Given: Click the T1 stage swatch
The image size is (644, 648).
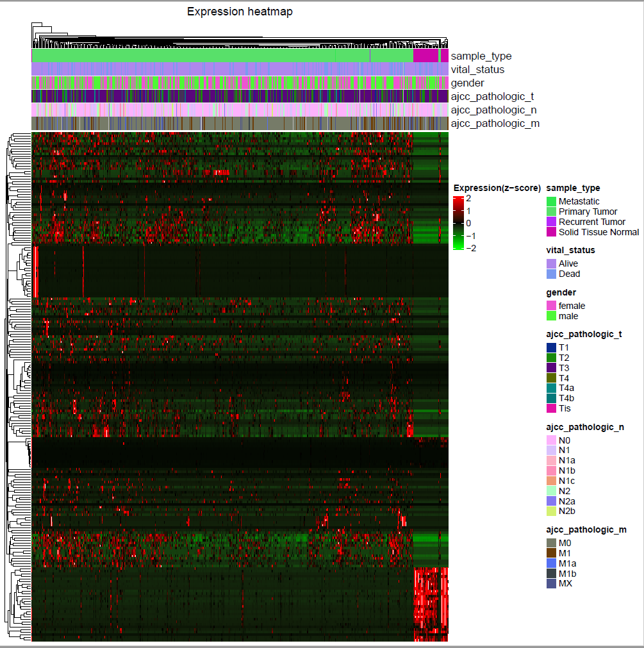Looking at the screenshot, I should pyautogui.click(x=551, y=347).
